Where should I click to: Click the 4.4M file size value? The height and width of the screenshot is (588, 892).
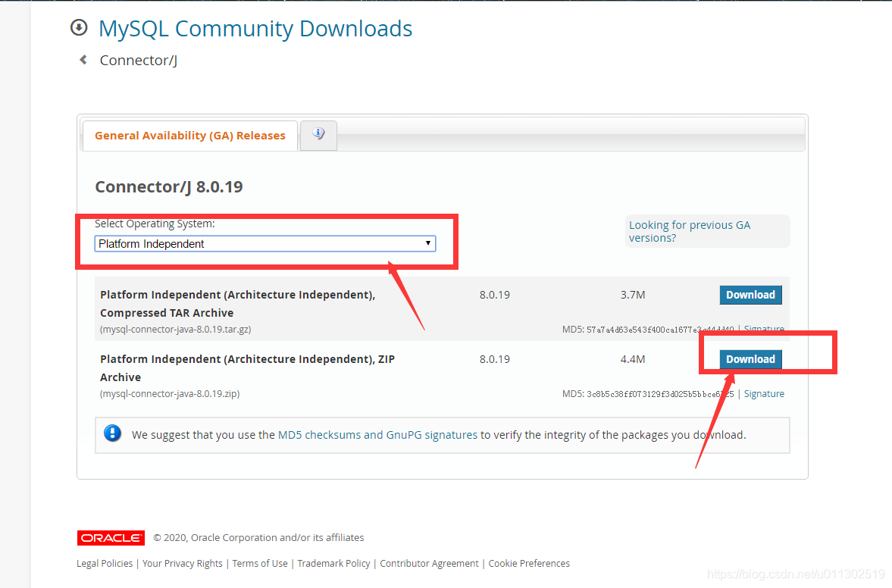[633, 359]
